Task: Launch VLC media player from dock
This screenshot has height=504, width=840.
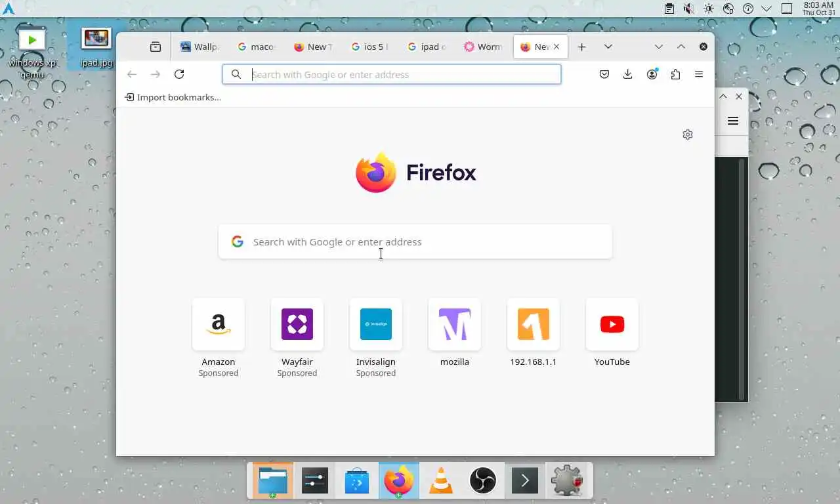Action: coord(441,482)
